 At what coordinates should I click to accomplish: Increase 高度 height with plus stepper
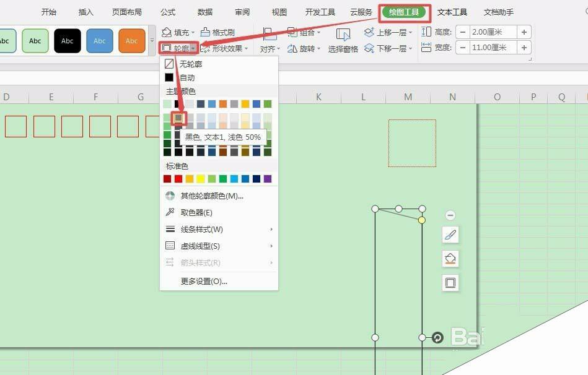pos(525,31)
